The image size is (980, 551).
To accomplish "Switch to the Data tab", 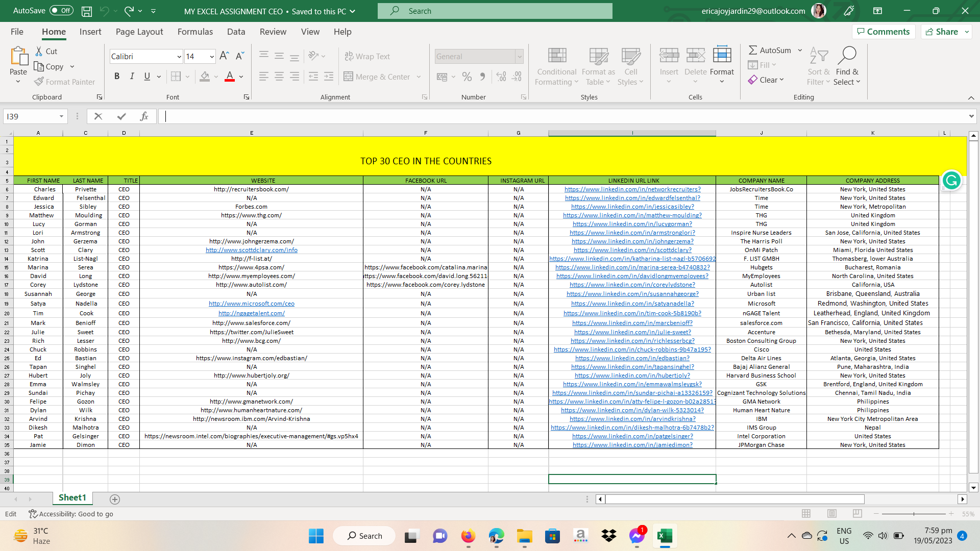I will [236, 32].
